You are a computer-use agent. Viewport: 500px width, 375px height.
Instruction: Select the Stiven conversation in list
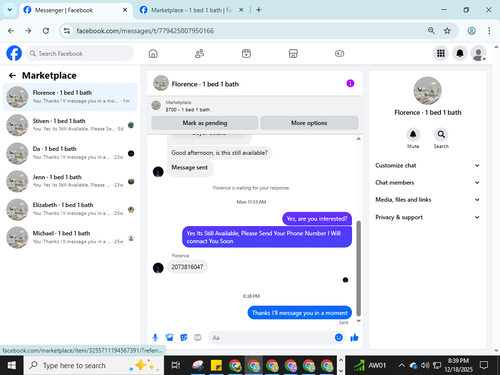coord(70,125)
